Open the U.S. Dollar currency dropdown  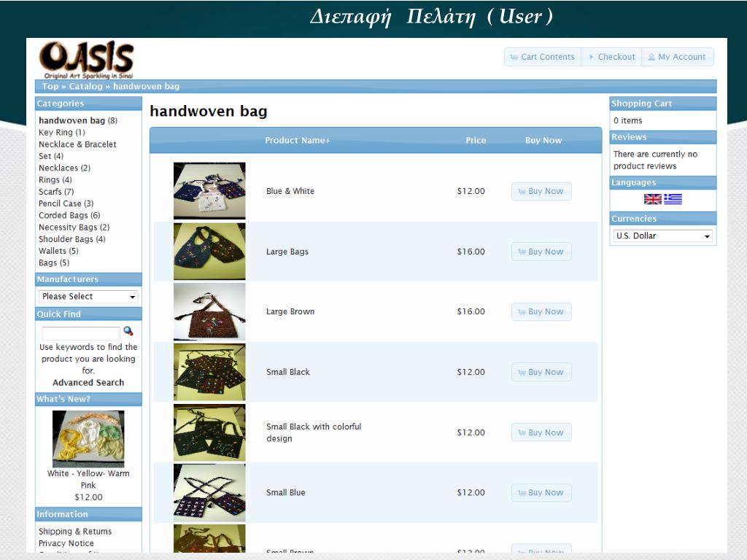(x=662, y=236)
